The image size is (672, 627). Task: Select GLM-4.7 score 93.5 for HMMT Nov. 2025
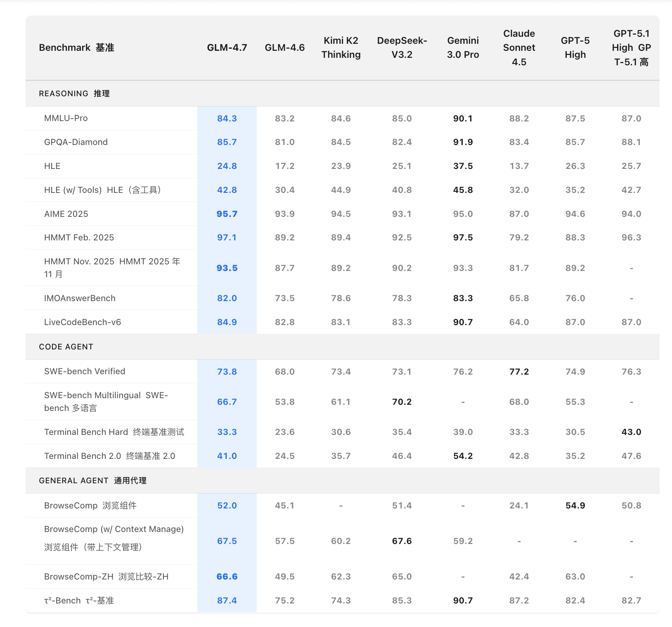click(227, 268)
